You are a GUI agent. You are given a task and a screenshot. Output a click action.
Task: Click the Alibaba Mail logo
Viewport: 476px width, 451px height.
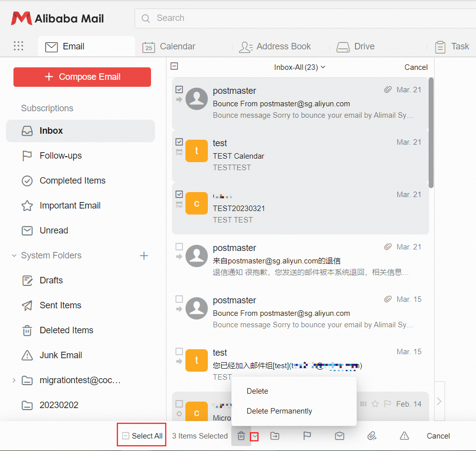57,18
